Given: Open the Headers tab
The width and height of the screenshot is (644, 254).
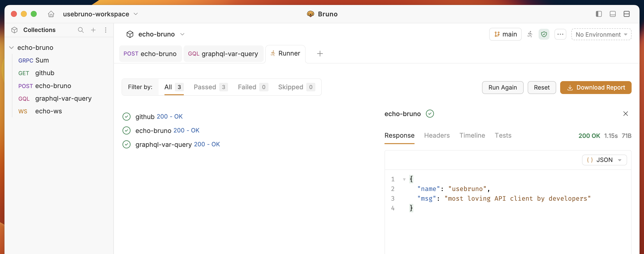Looking at the screenshot, I should click(437, 135).
